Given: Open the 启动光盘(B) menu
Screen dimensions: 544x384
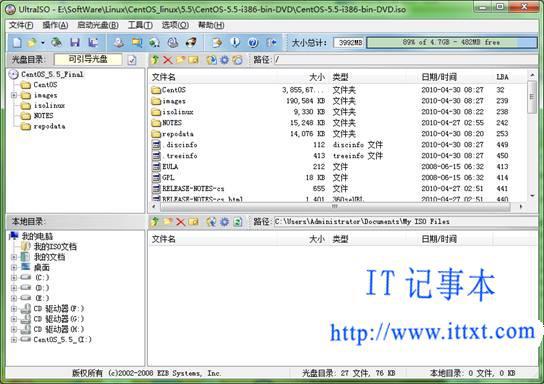Looking at the screenshot, I should 98,25.
